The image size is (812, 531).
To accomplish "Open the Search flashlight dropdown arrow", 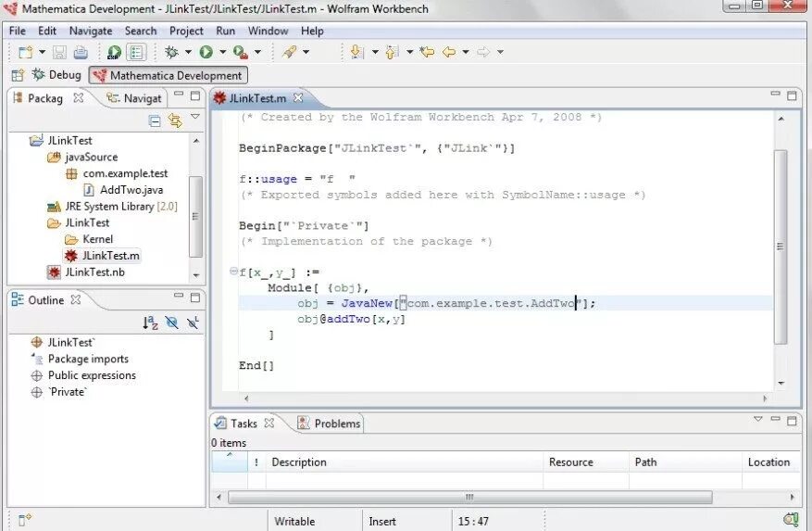I will click(x=306, y=52).
